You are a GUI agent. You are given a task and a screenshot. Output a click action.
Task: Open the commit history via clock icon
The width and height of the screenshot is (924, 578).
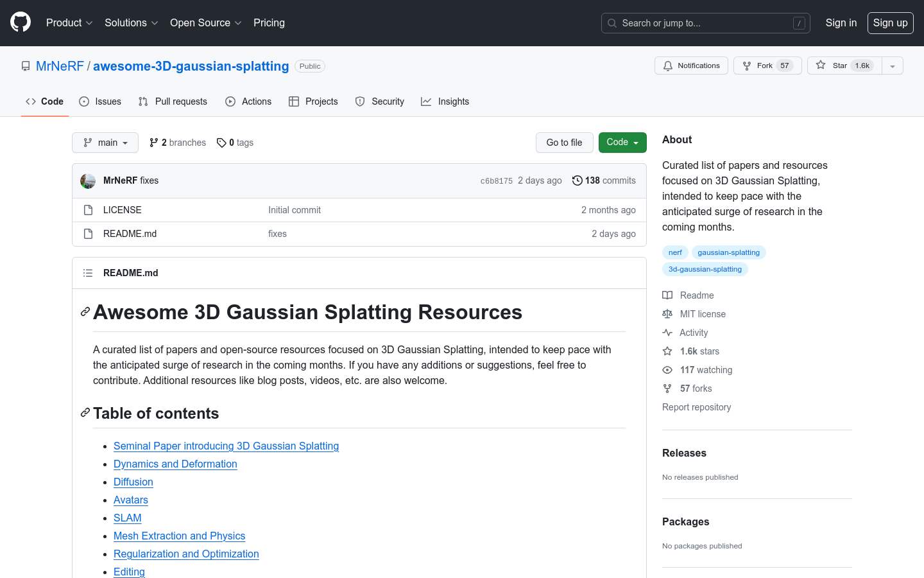(576, 180)
